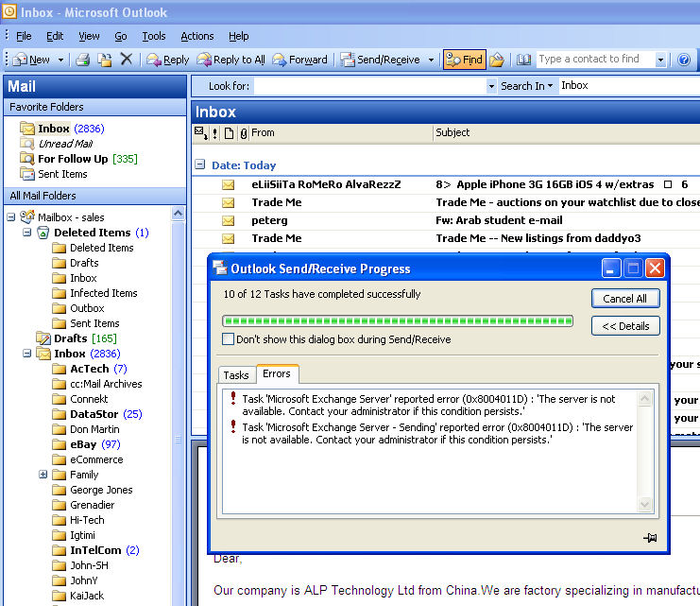The width and height of the screenshot is (700, 606).
Task: Collapse the Inbox (2836) folder tree
Action: [x=27, y=354]
